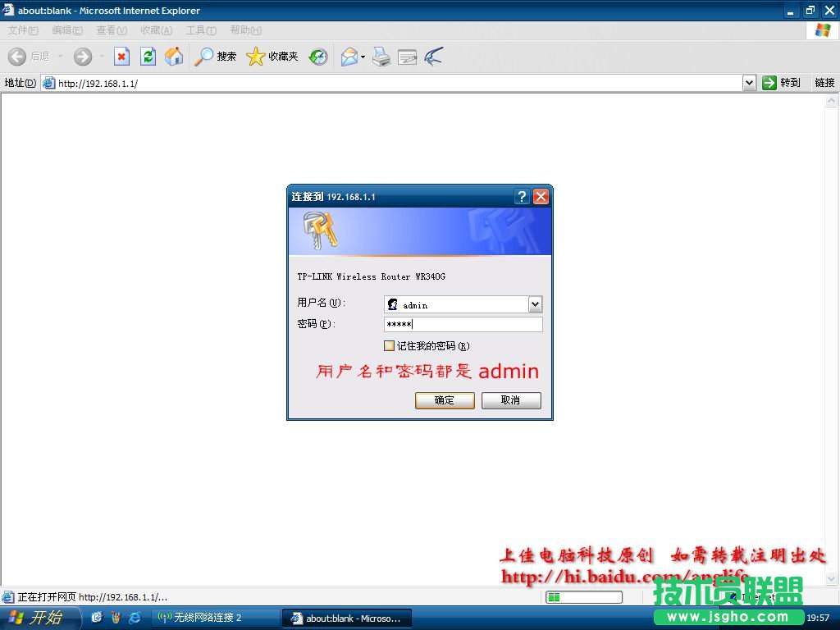Click the quick launch show desktop icon
Viewport: 840px width, 630px height.
pos(97,618)
